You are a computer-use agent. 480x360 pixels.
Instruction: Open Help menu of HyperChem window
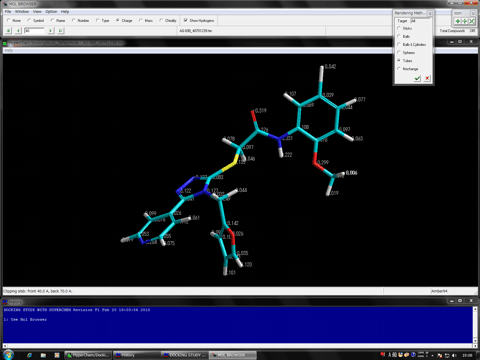click(x=9, y=50)
